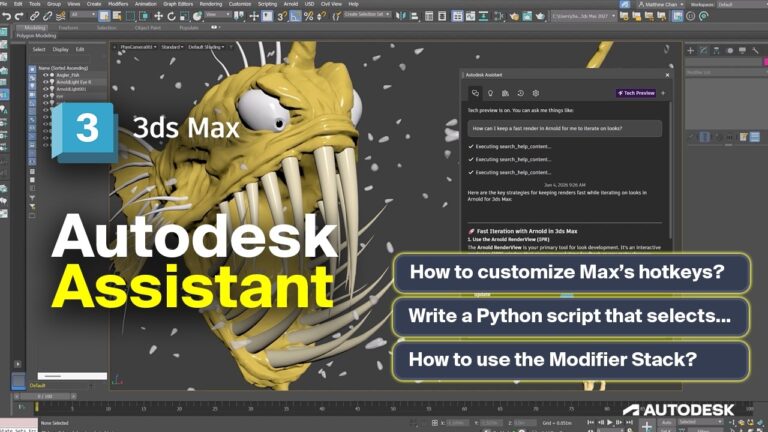Click the Select and Place tool
The height and width of the screenshot is (432, 768).
point(197,16)
